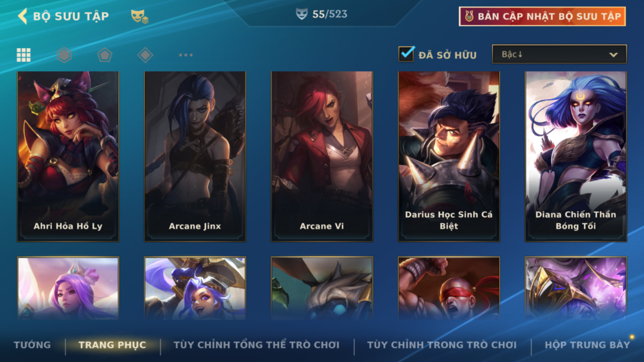Select the grid all-skins filter icon
Viewport: 644px width, 362px height.
click(x=23, y=55)
